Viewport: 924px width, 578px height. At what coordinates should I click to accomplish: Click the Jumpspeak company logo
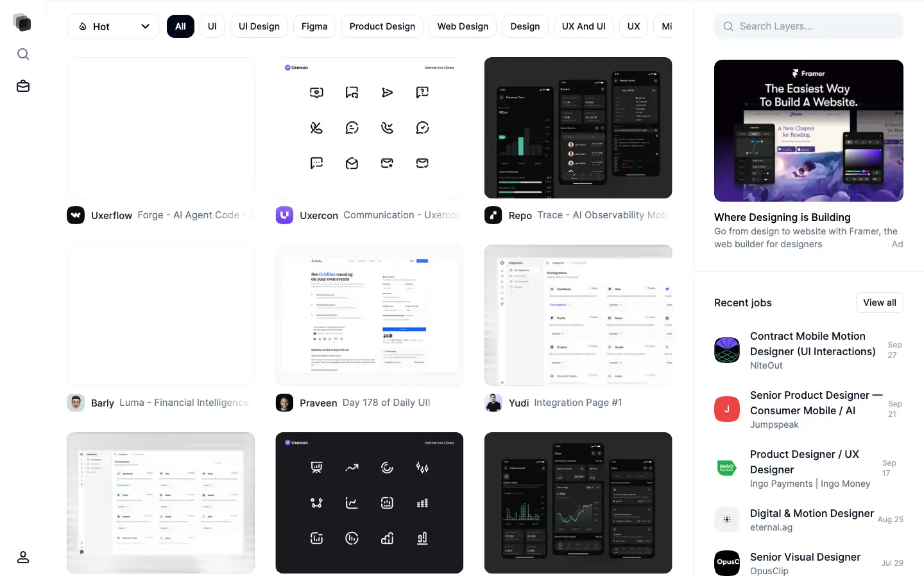(x=727, y=409)
